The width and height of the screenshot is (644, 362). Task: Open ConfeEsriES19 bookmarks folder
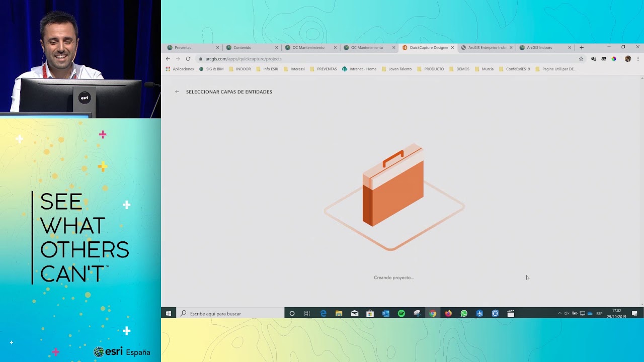[x=515, y=69]
